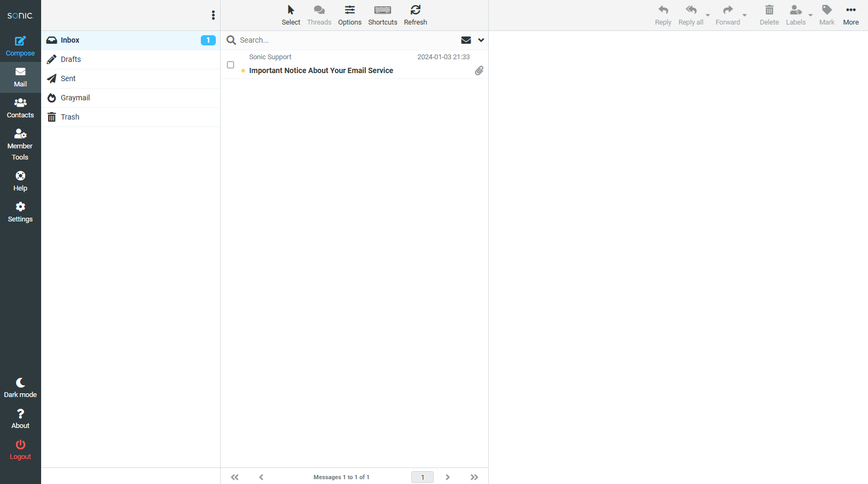Focus the Search field
The image size is (868, 484).
click(x=347, y=40)
